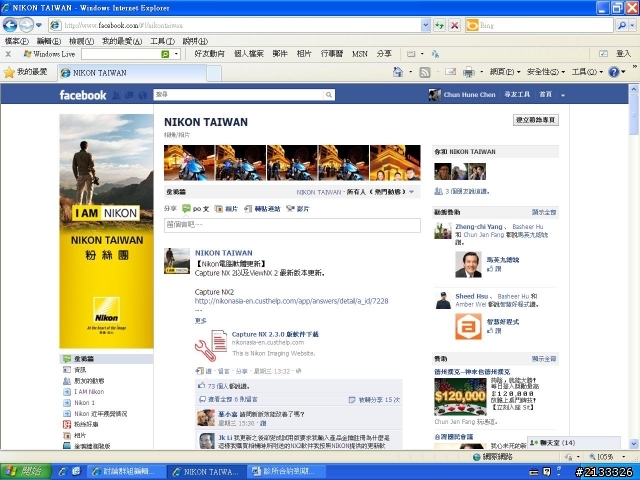Click the button at top right of page
The image size is (640, 480).
(536, 120)
